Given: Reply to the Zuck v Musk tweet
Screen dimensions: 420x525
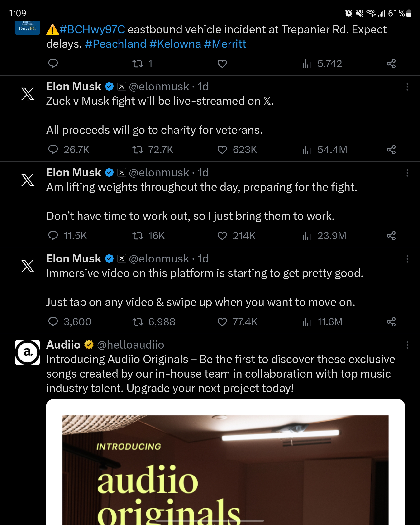Looking at the screenshot, I should [53, 150].
